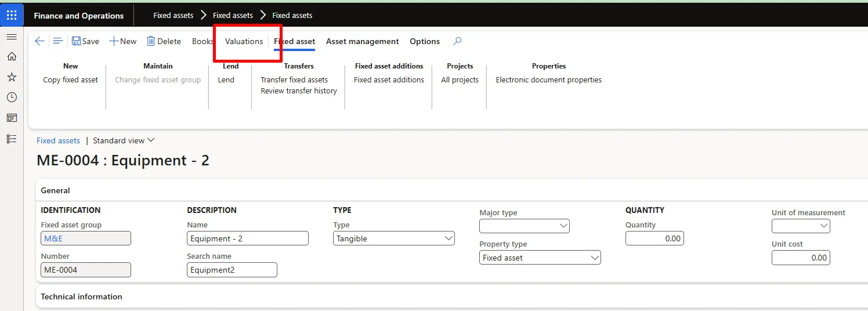Click last Fixed assets breadcrumb

(x=292, y=15)
